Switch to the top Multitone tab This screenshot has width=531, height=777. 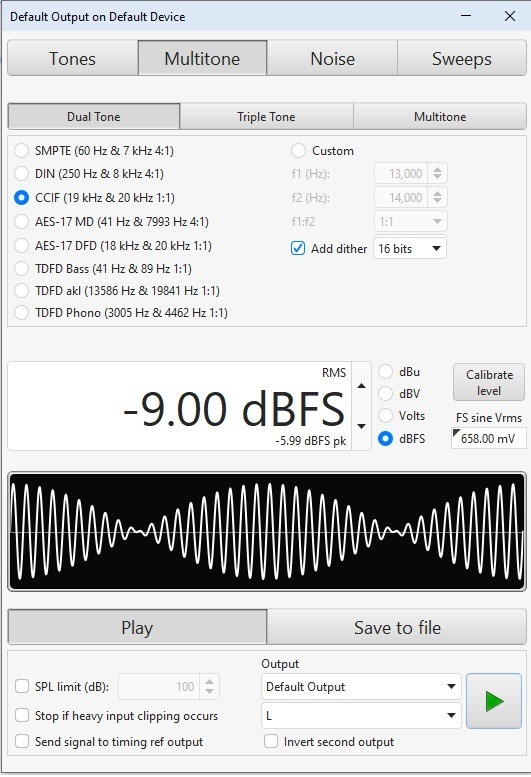tap(202, 58)
